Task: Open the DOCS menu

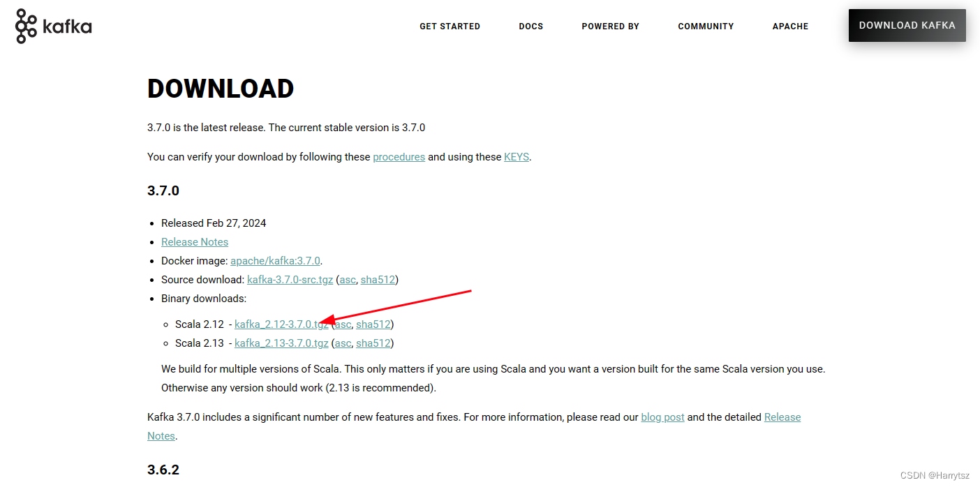Action: 530,27
